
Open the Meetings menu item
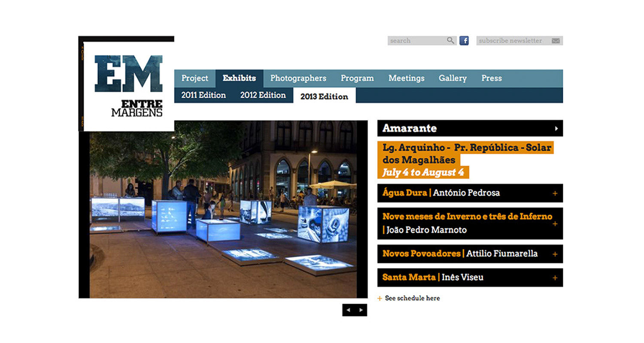407,78
